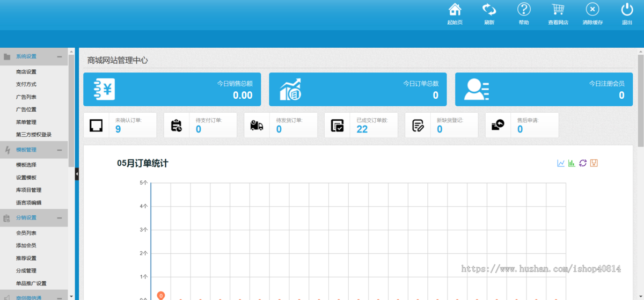Open the 帮助 help icon
Viewport: 644px width, 300px height.
(x=524, y=9)
